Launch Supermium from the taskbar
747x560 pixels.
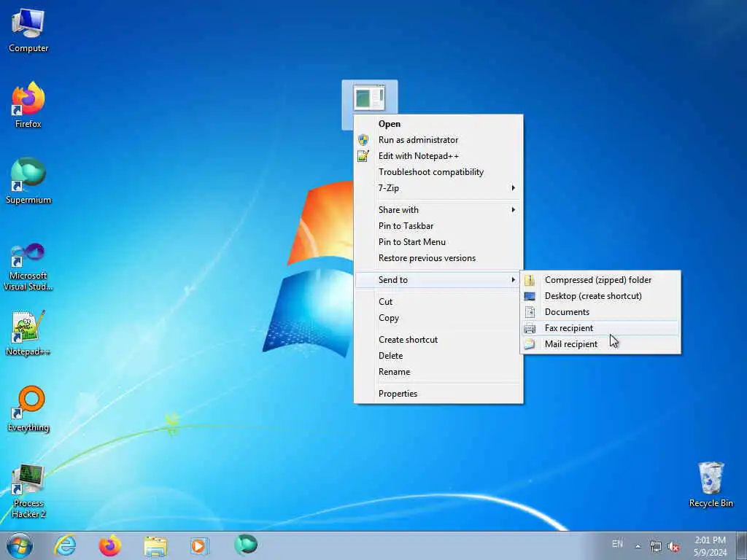click(x=246, y=545)
